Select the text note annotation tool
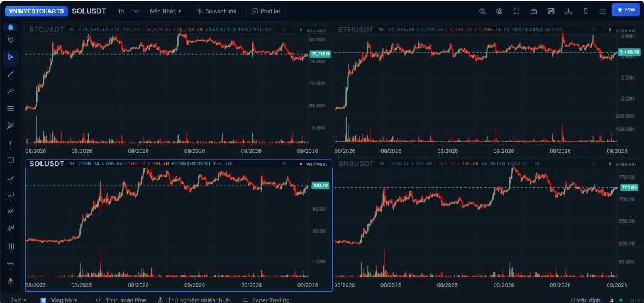The width and height of the screenshot is (644, 303). click(11, 195)
